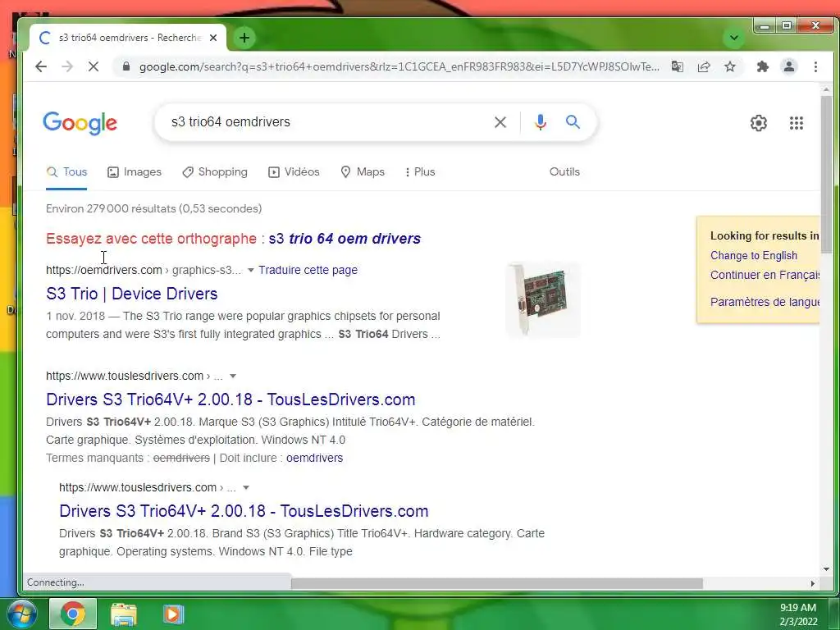The width and height of the screenshot is (840, 630).
Task: Open the Outils search tools
Action: click(x=564, y=172)
